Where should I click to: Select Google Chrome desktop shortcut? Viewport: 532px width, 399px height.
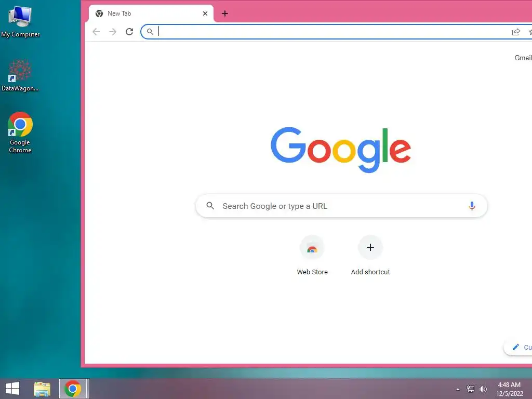[x=20, y=132]
